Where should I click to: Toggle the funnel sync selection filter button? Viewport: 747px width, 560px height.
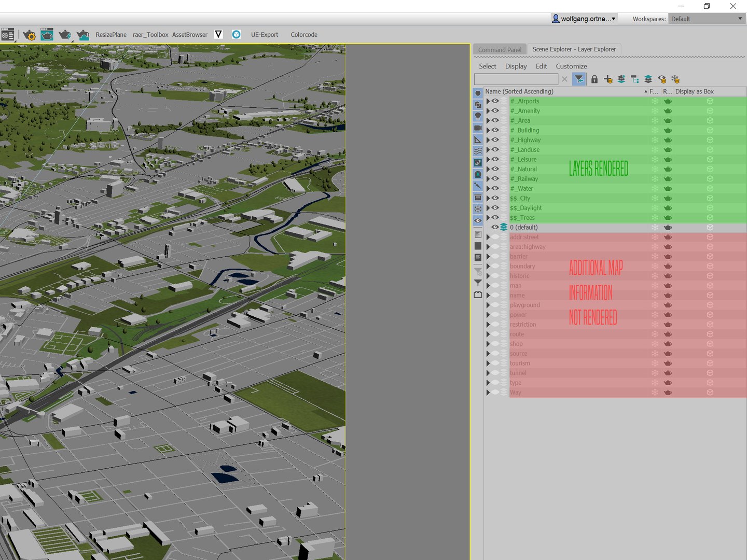pos(579,79)
